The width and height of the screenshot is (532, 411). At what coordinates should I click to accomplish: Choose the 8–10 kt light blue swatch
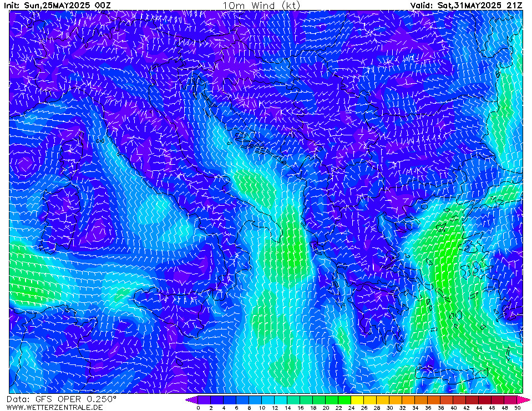click(x=256, y=400)
